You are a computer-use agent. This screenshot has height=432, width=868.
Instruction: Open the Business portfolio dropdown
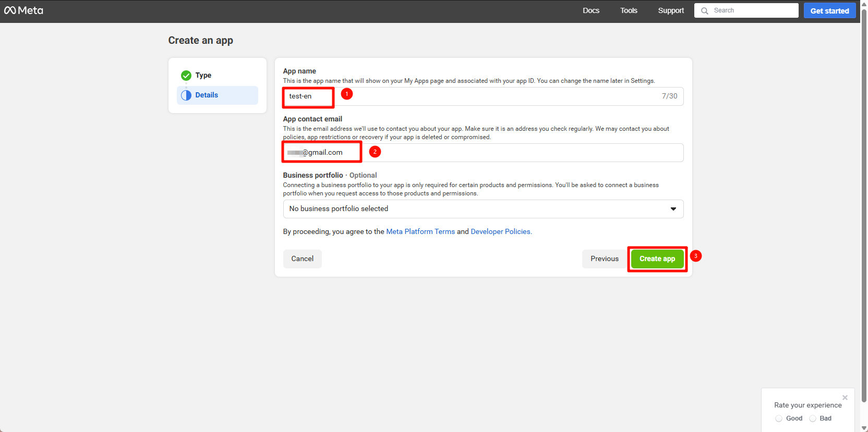click(x=483, y=209)
